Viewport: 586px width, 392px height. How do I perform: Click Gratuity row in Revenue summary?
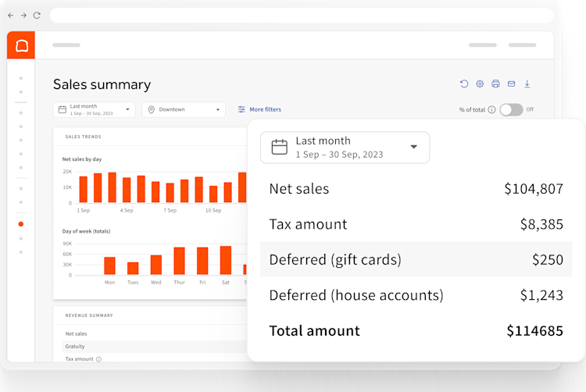point(155,347)
